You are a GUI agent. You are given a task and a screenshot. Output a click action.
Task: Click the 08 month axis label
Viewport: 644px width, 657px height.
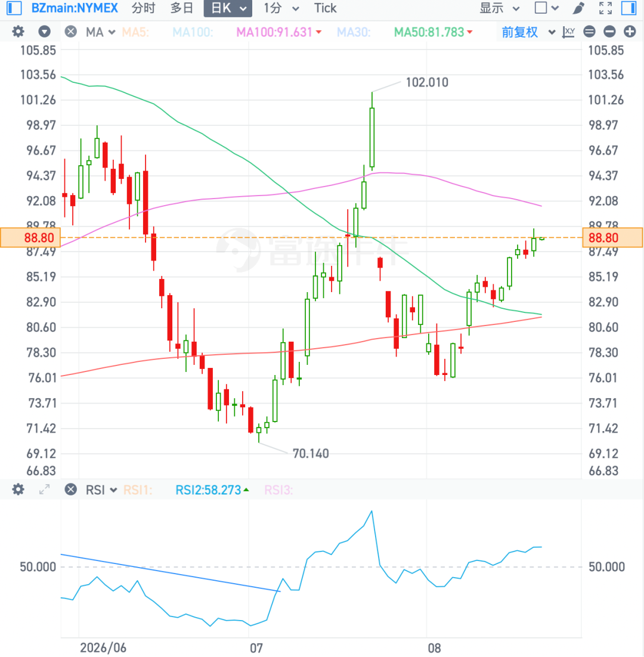click(x=435, y=648)
